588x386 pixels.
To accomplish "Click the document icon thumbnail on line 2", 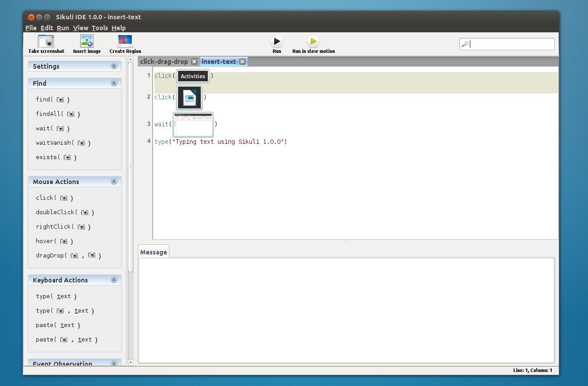I will [x=189, y=97].
